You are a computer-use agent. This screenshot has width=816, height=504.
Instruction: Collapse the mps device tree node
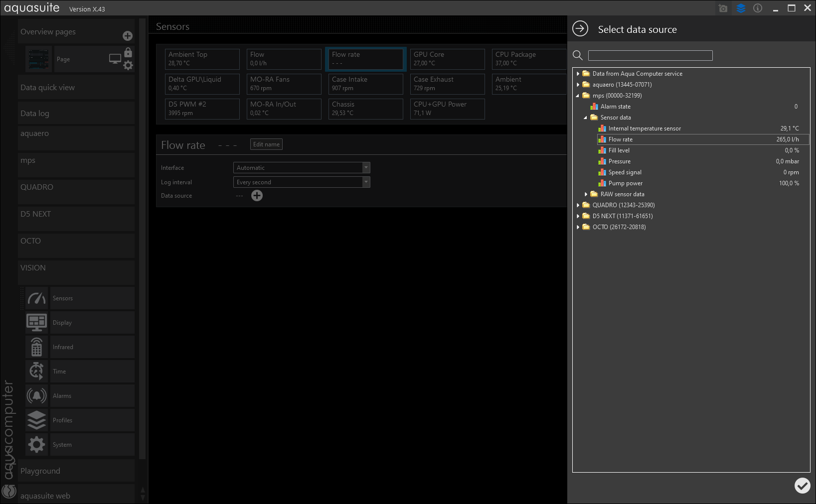point(578,96)
